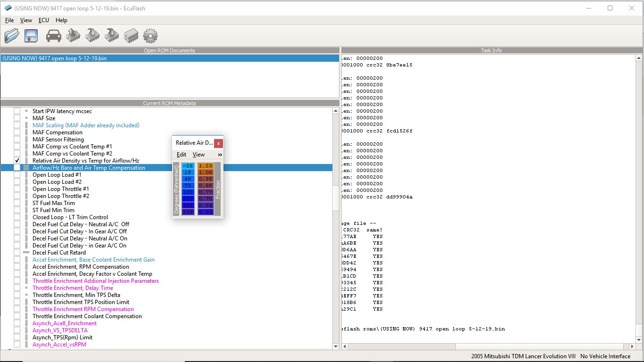Open the ECU menu in the menu bar
The height and width of the screenshot is (362, 644).
click(x=44, y=20)
